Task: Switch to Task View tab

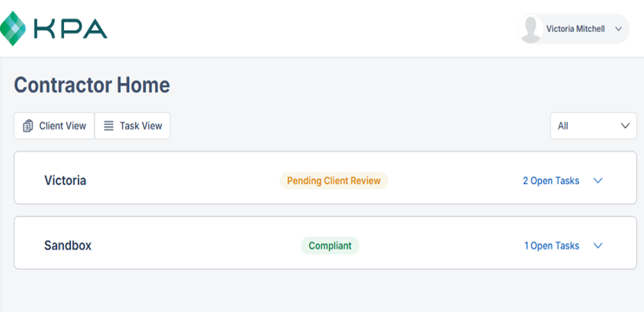Action: (x=132, y=126)
